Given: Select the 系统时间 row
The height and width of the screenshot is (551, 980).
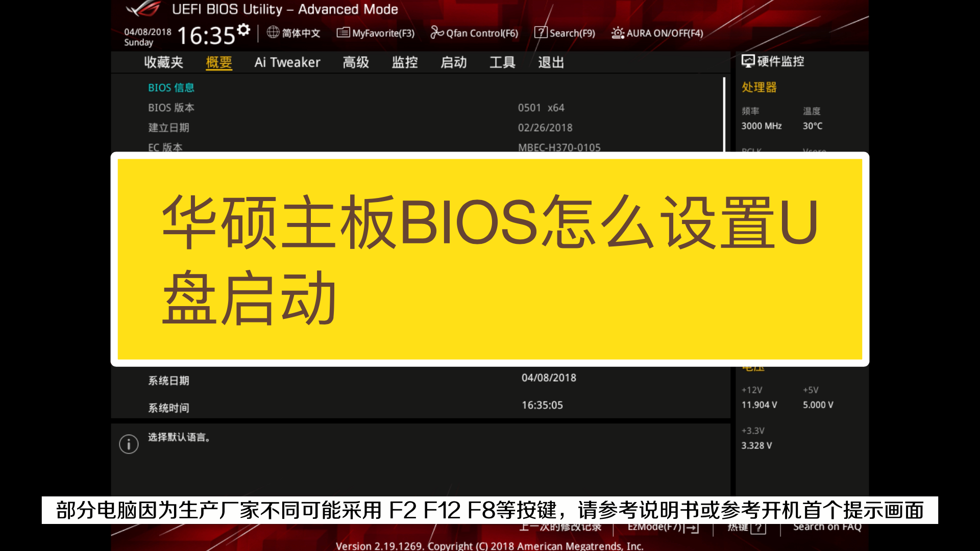Looking at the screenshot, I should click(421, 407).
